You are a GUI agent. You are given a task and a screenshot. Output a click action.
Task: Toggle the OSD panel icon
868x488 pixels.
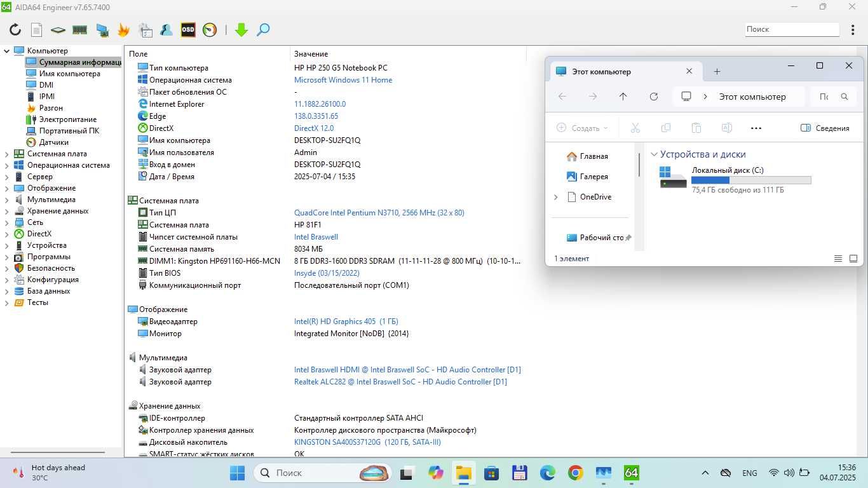[188, 30]
